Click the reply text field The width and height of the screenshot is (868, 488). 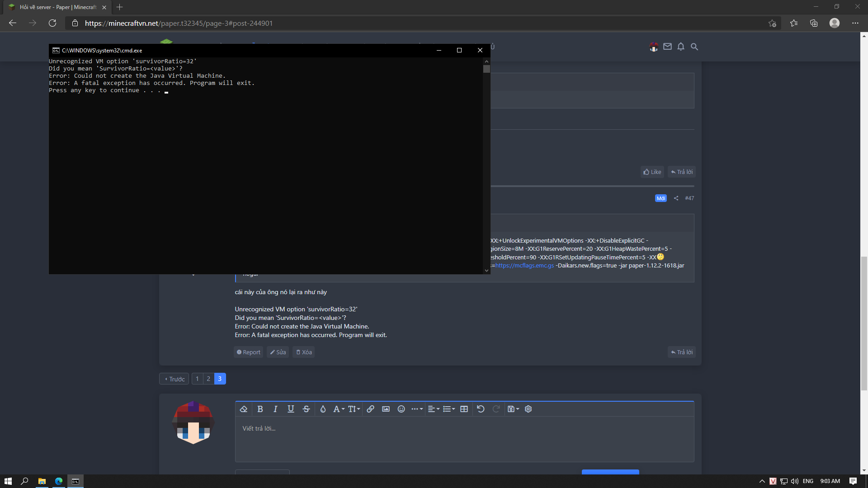point(464,438)
